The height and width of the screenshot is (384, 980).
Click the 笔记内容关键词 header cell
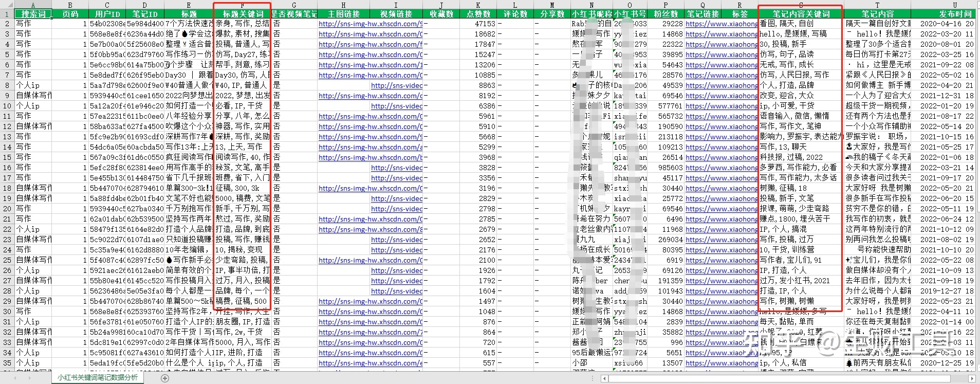tap(801, 14)
